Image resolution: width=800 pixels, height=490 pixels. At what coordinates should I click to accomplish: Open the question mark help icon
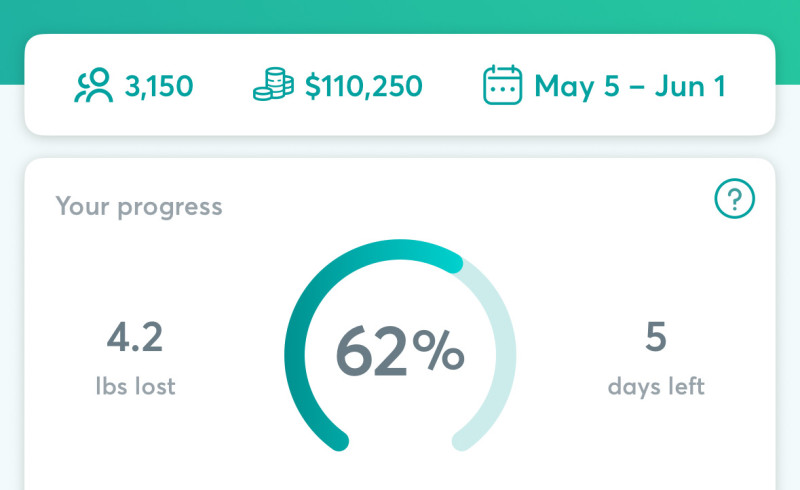[x=734, y=199]
